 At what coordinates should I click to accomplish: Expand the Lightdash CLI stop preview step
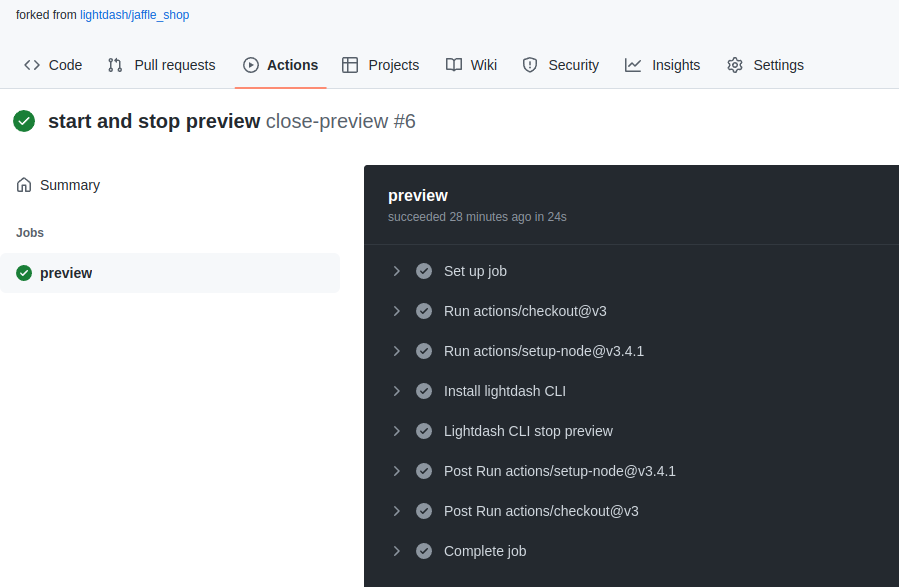(x=396, y=431)
